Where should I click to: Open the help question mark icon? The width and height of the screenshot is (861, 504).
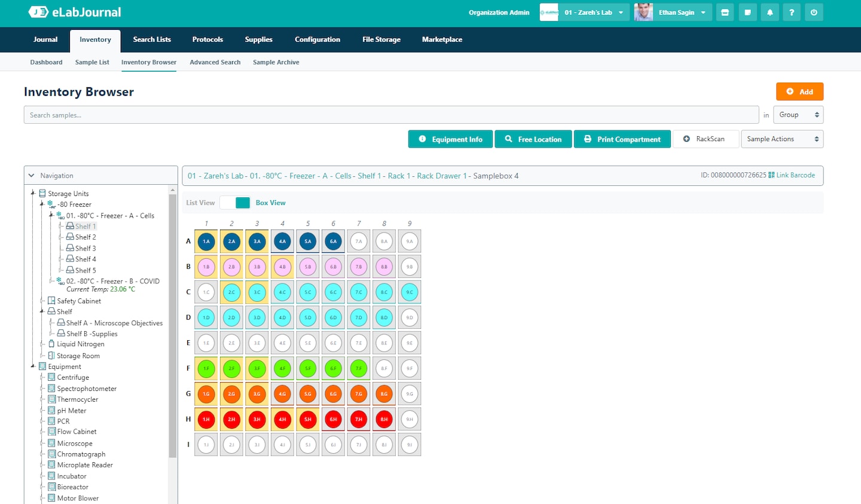(792, 13)
